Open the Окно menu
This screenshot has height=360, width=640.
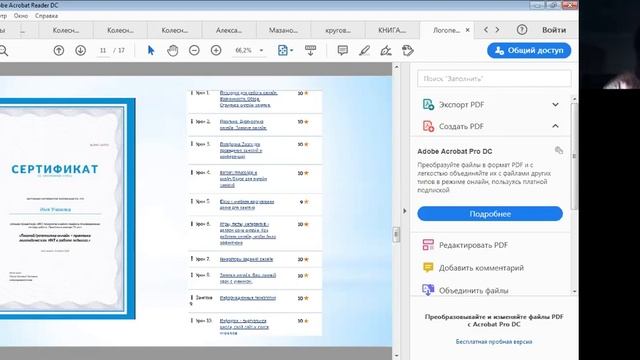click(x=21, y=16)
